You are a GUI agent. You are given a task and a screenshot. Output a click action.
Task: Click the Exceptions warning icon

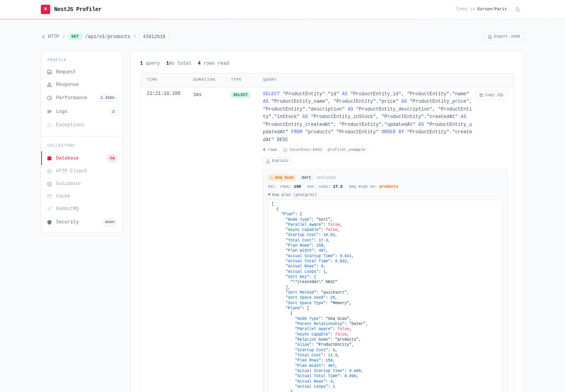pyautogui.click(x=49, y=125)
